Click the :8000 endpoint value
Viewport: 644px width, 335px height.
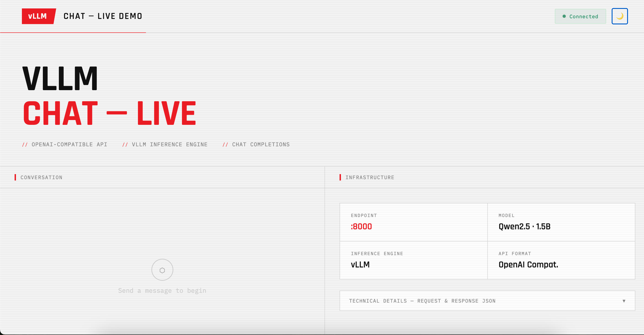click(361, 226)
